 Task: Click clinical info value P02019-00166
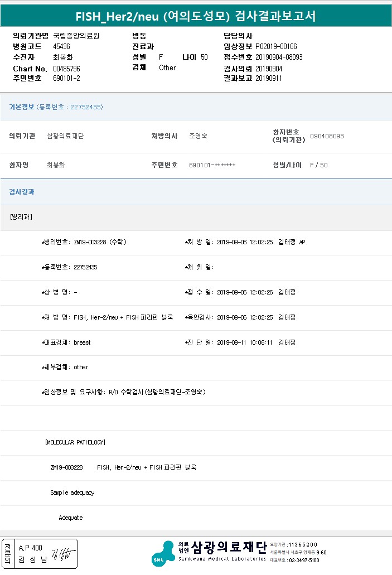pos(276,47)
